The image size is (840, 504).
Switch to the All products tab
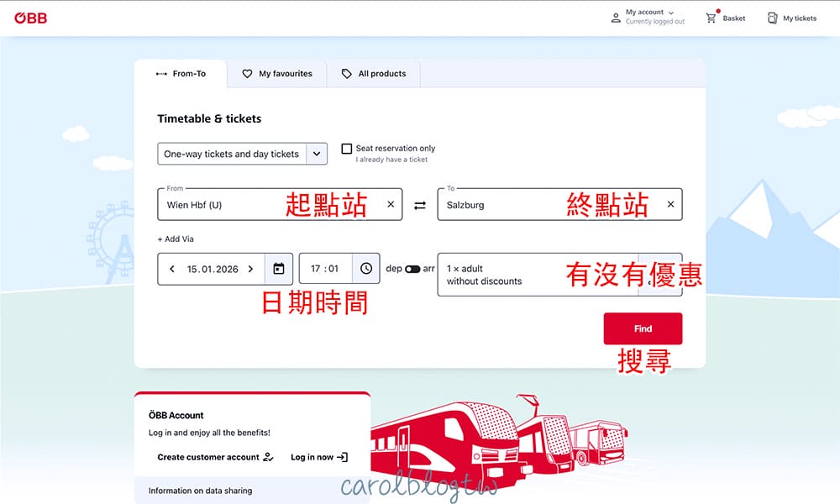click(x=373, y=74)
